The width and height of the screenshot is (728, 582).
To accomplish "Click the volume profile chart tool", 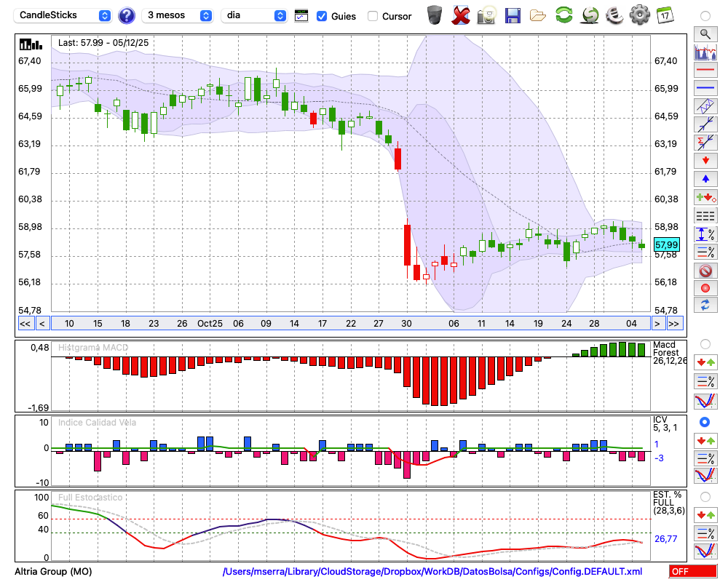I will pyautogui.click(x=705, y=52).
